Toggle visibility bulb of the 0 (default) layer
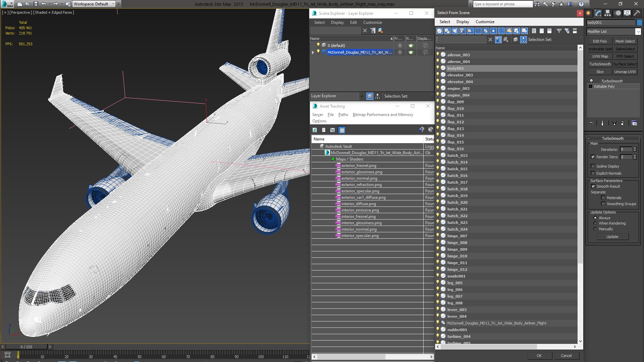 (x=318, y=45)
